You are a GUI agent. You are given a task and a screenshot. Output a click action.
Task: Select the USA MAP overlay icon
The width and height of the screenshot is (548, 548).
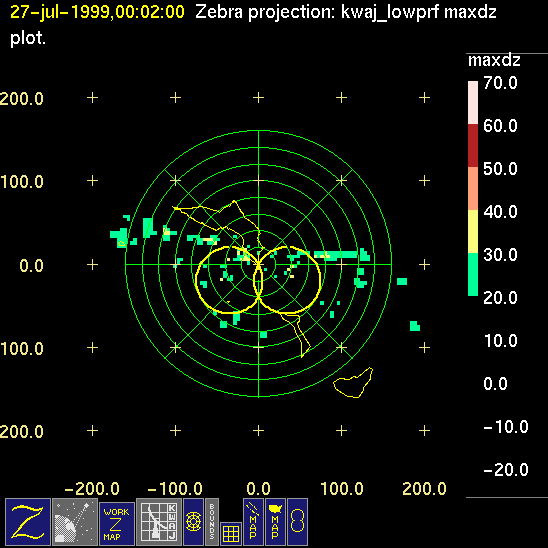[x=275, y=522]
